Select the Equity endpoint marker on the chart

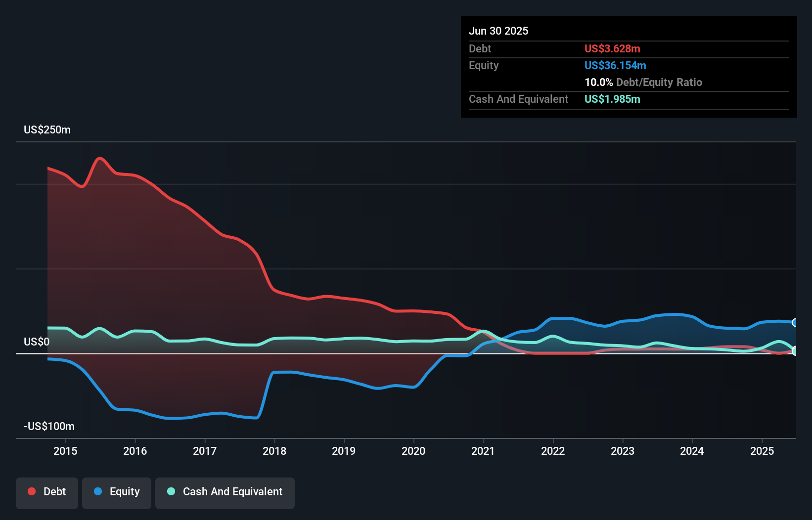pos(795,323)
